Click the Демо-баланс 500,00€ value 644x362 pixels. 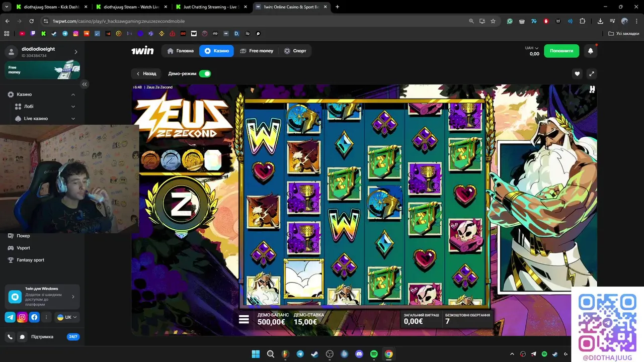(273, 319)
